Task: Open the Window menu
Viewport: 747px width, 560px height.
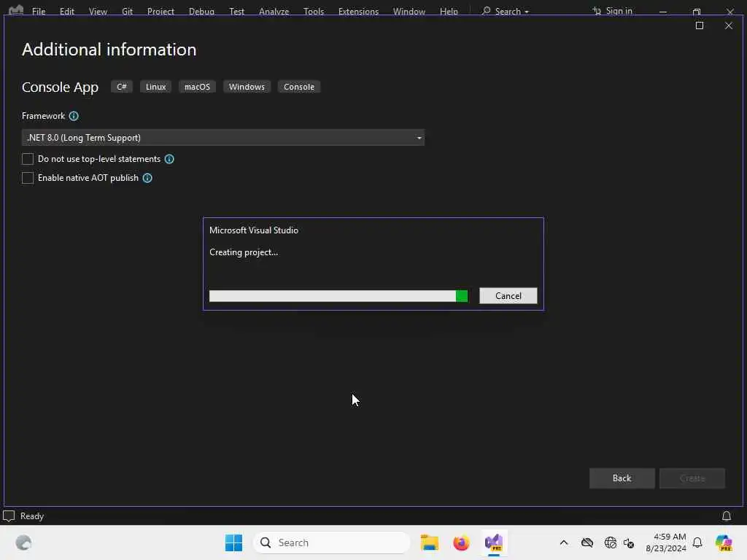Action: [x=409, y=11]
